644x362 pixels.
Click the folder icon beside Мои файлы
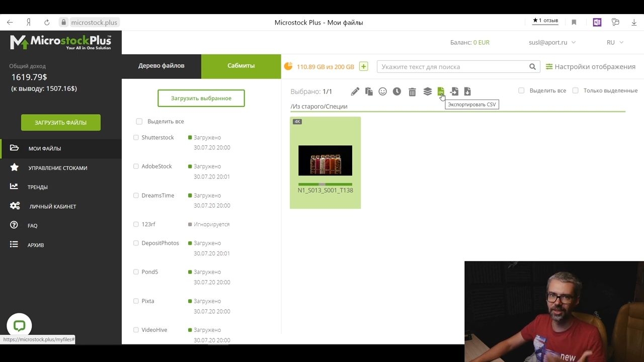[14, 148]
